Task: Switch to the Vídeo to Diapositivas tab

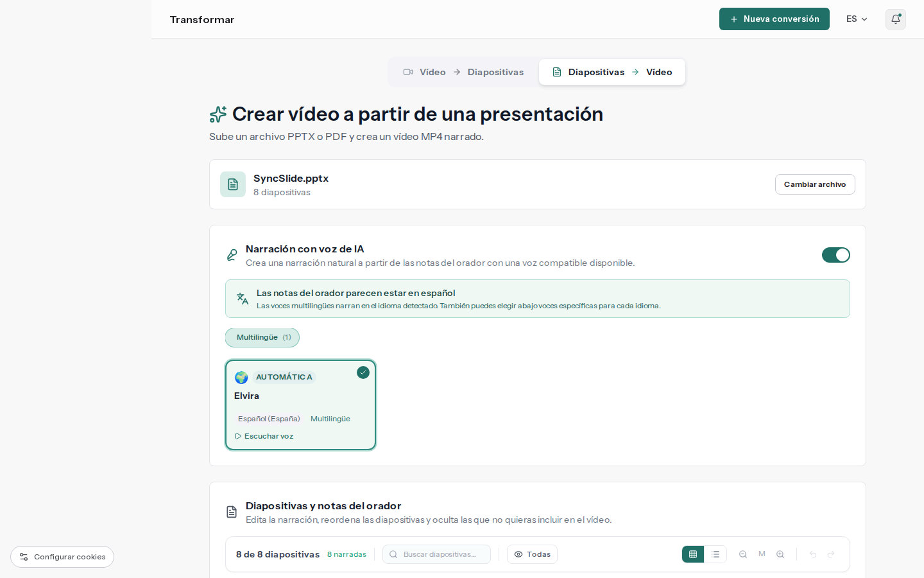Action: point(463,72)
